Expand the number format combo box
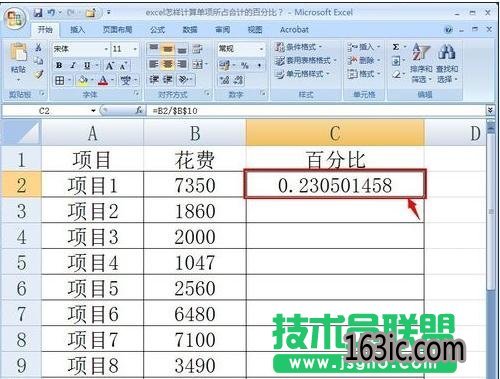The height and width of the screenshot is (379, 500). 261,49
